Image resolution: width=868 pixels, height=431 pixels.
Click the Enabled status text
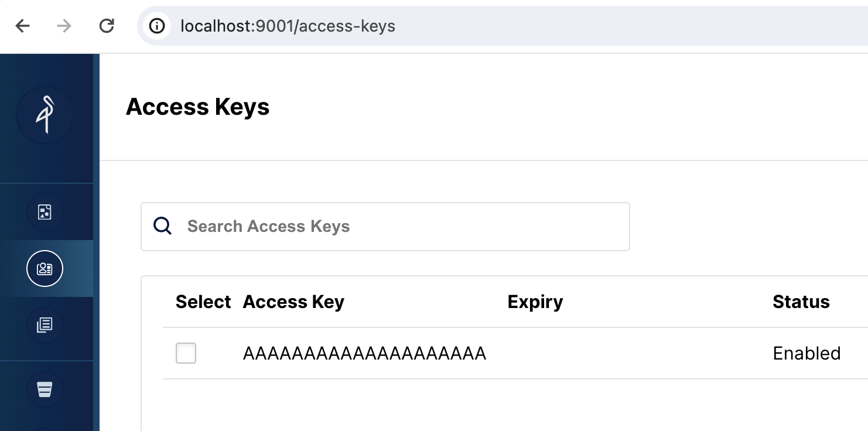807,353
